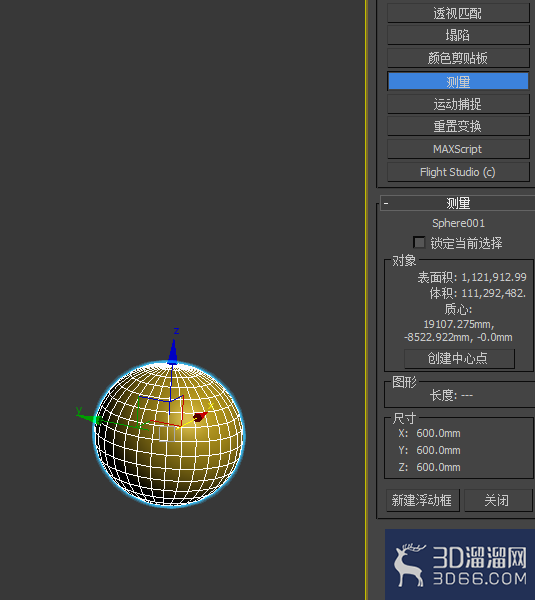Collapse the 测量 rollout header

[458, 203]
